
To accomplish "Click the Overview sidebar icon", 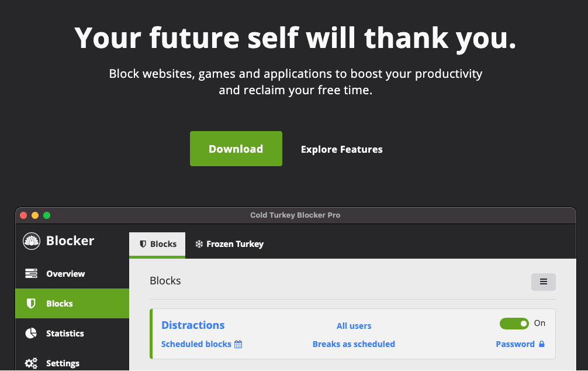I will click(31, 274).
